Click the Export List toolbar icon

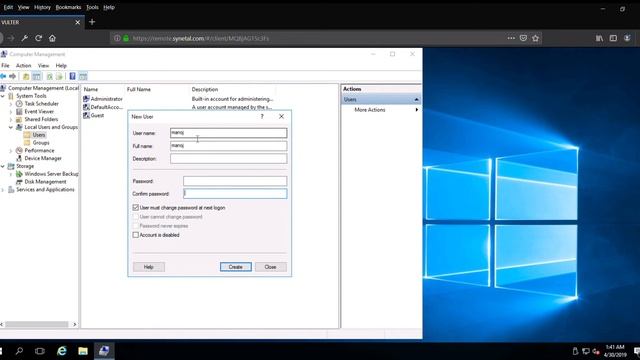pyautogui.click(x=59, y=76)
